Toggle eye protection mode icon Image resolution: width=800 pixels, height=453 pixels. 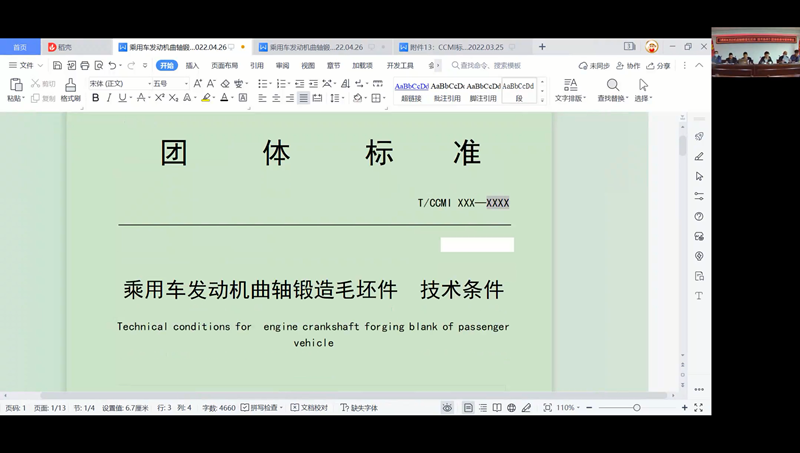[x=447, y=408]
